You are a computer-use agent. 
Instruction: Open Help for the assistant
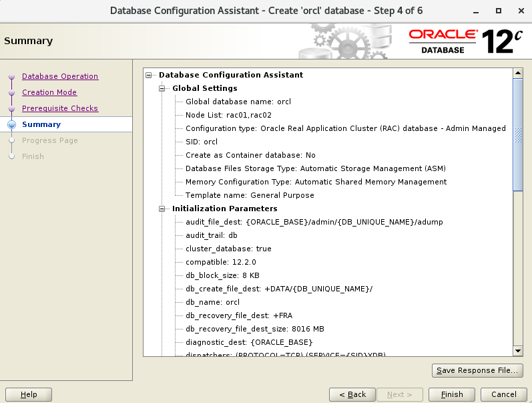point(29,394)
